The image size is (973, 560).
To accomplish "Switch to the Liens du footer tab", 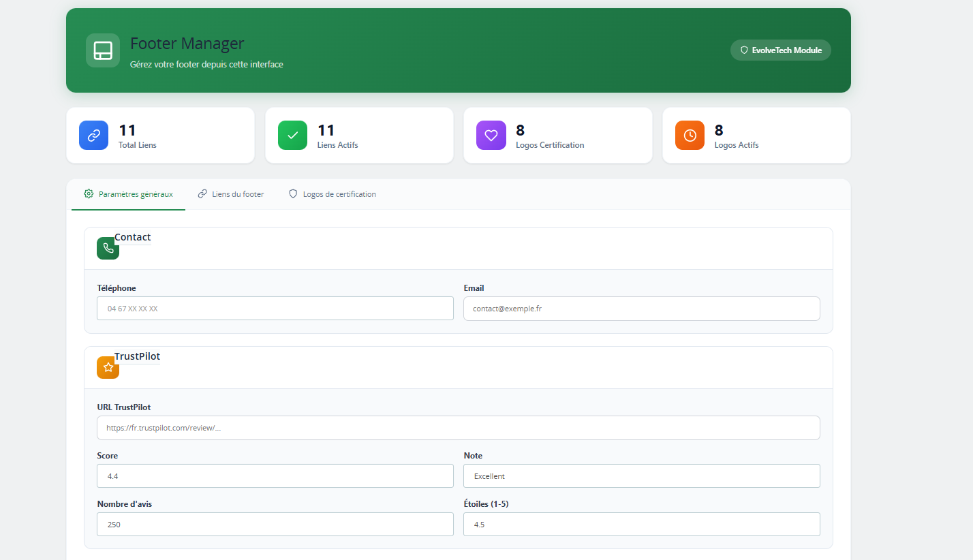I will pyautogui.click(x=237, y=193).
